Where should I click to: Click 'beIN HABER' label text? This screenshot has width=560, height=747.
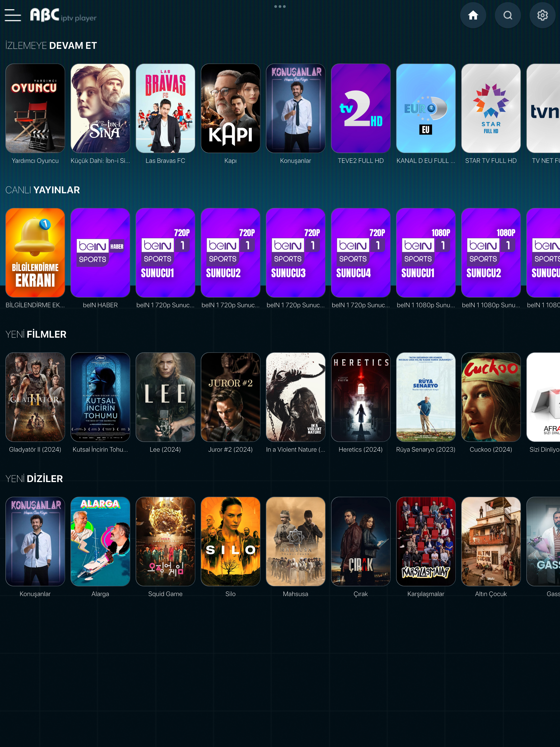100,305
